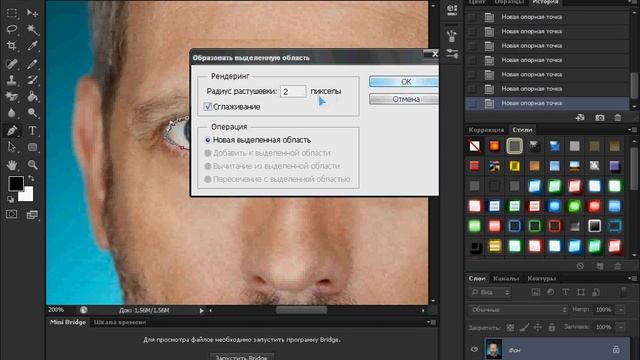Select the Move tool
Viewport: 640px width, 360px height.
tap(32, 13)
